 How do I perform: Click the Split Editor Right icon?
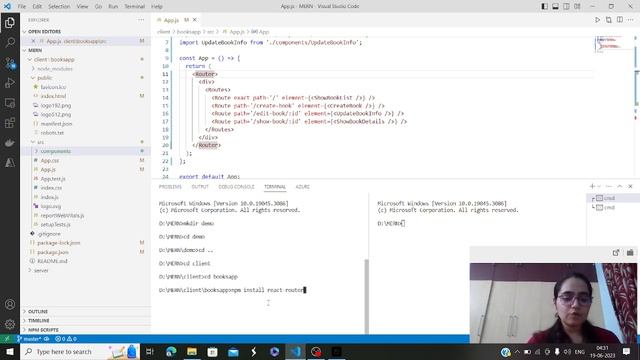point(620,20)
